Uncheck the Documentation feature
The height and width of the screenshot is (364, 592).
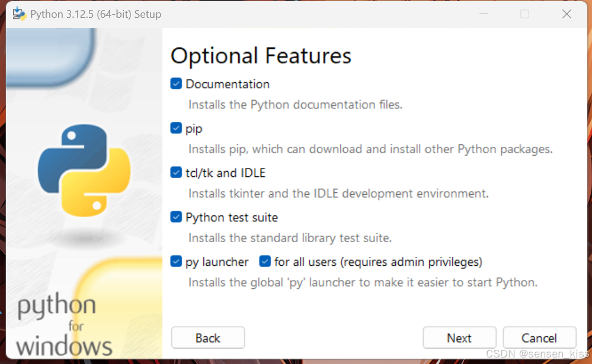click(176, 83)
